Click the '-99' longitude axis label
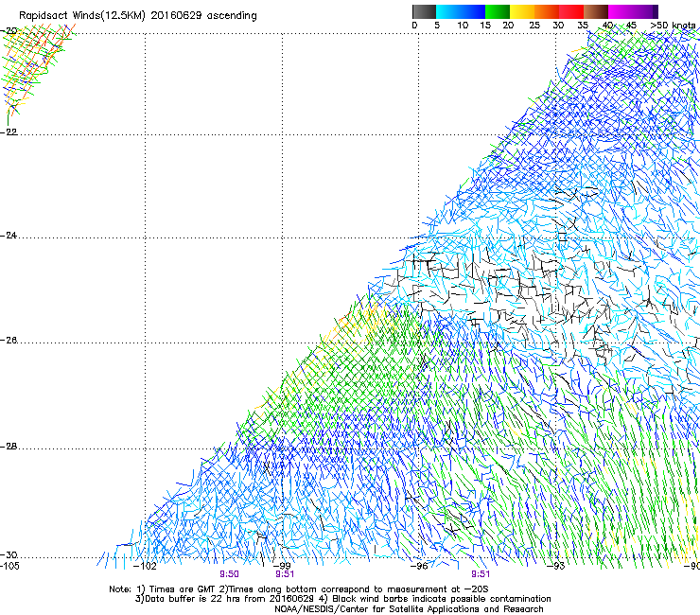The height and width of the screenshot is (615, 700). [x=282, y=566]
